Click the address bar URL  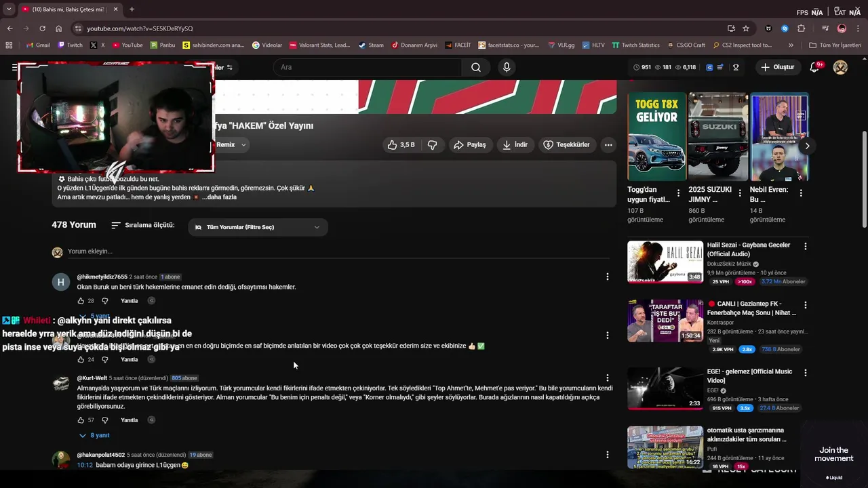140,28
